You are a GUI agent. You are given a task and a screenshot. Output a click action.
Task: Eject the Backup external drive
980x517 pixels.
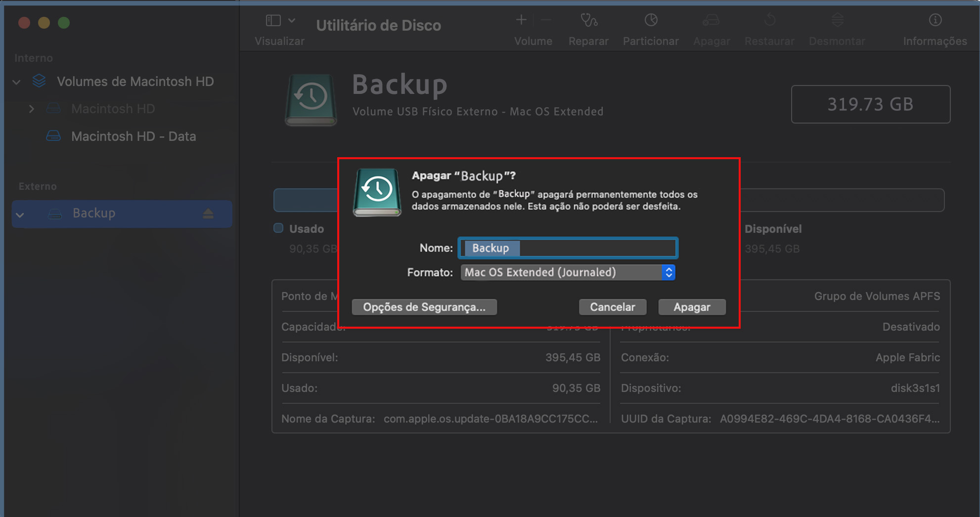click(208, 214)
